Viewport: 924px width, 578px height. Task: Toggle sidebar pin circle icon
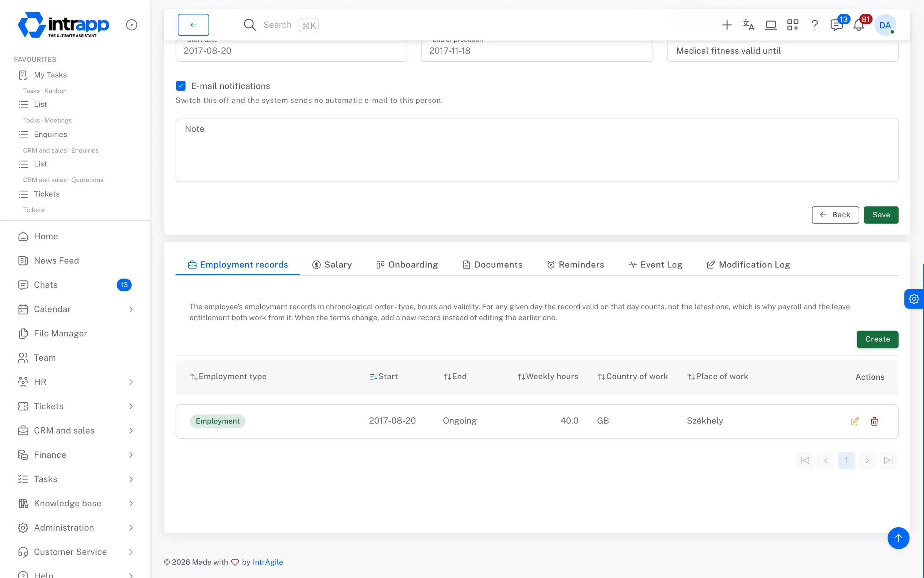click(x=132, y=25)
